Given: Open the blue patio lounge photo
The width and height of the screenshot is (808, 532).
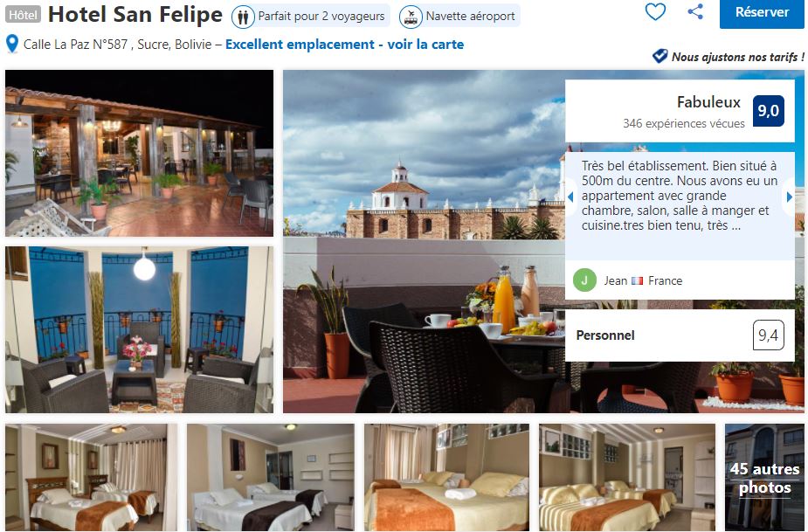Looking at the screenshot, I should click(x=139, y=329).
